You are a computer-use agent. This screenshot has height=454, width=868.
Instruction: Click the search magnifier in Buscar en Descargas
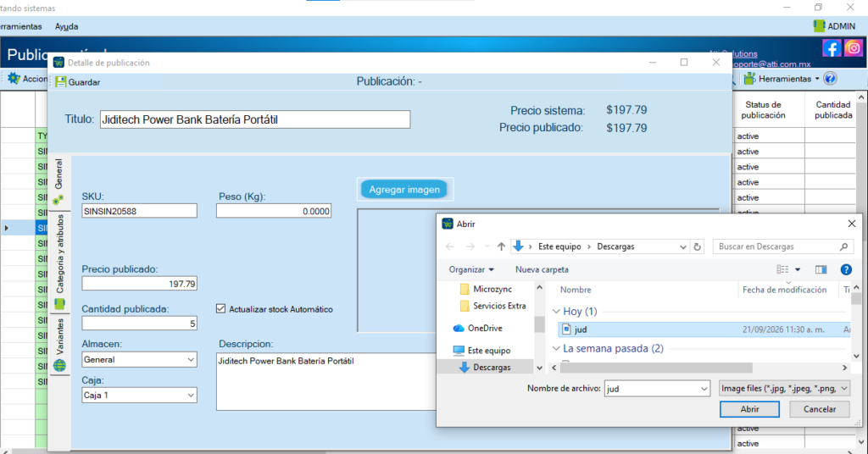(843, 246)
